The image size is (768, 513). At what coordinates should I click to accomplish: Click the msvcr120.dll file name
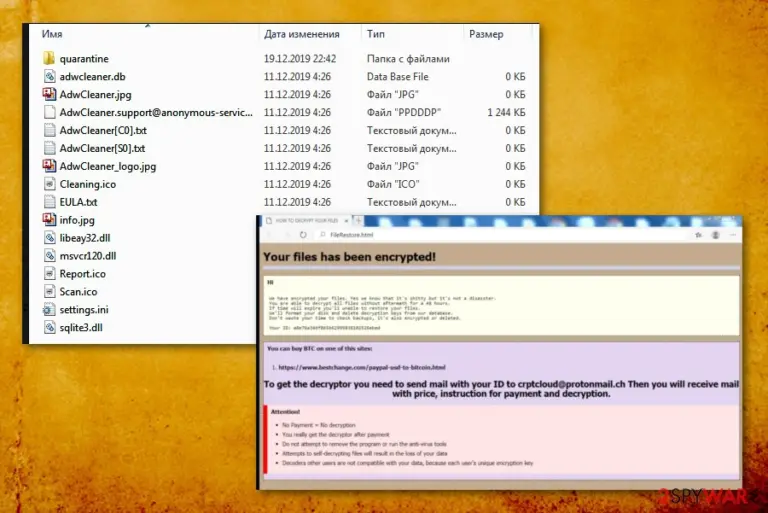(88, 256)
